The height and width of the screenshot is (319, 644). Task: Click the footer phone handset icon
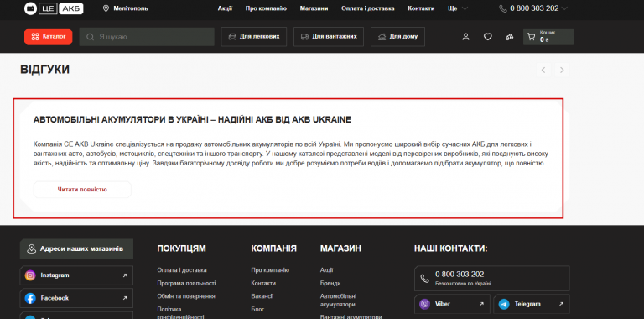pyautogui.click(x=424, y=279)
